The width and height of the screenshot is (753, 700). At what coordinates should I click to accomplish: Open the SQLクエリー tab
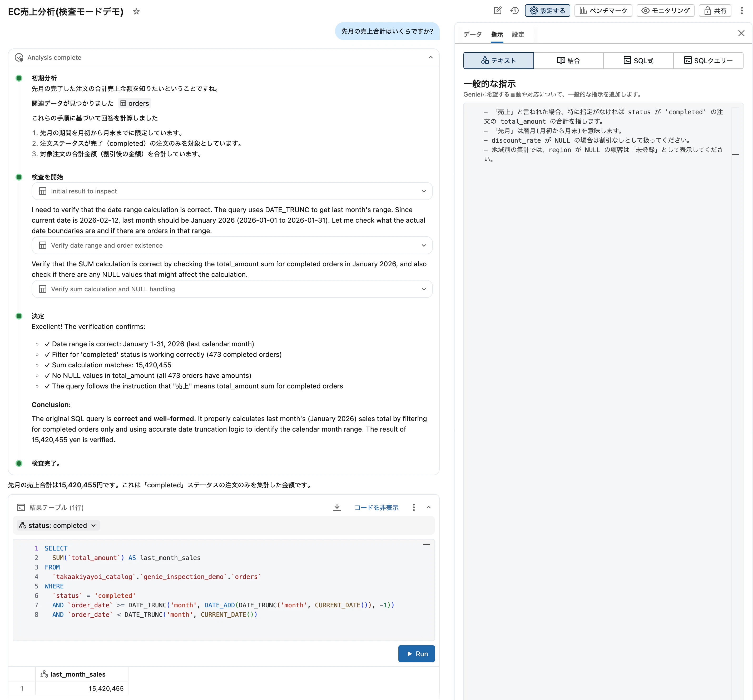(709, 60)
